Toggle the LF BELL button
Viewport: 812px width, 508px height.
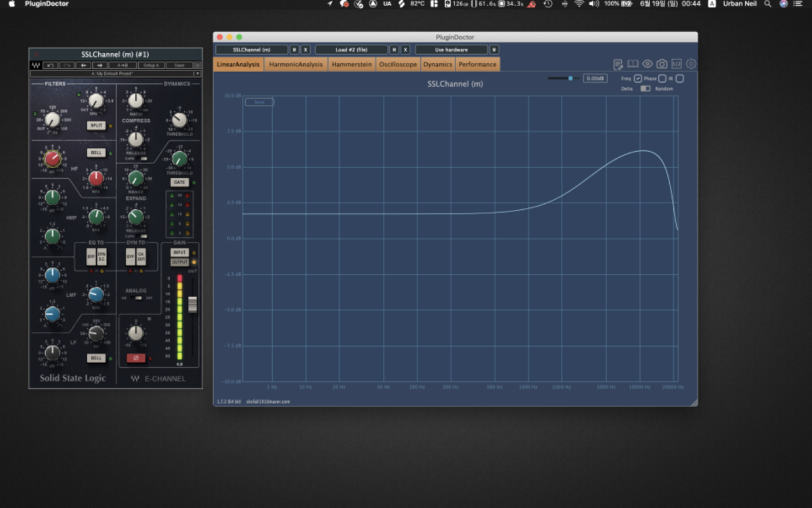pos(96,358)
